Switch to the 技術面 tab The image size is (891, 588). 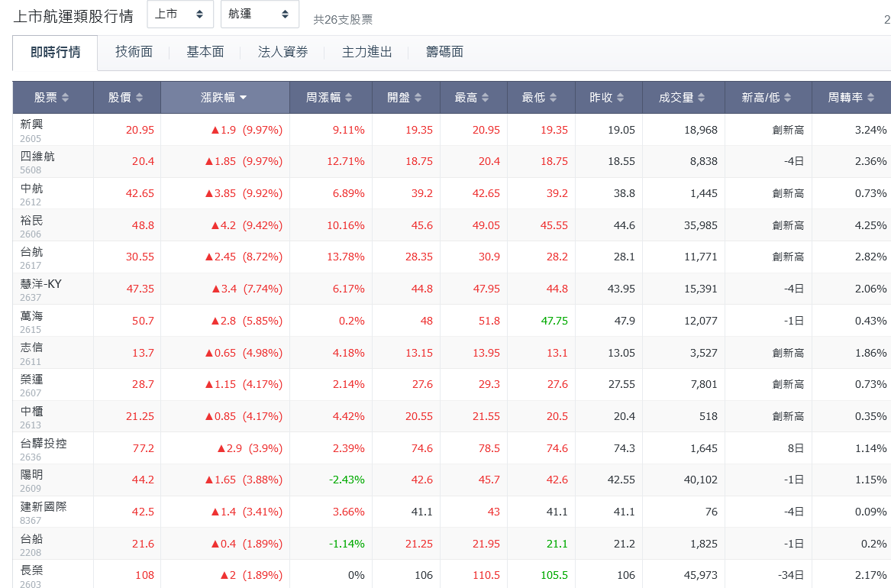click(134, 52)
